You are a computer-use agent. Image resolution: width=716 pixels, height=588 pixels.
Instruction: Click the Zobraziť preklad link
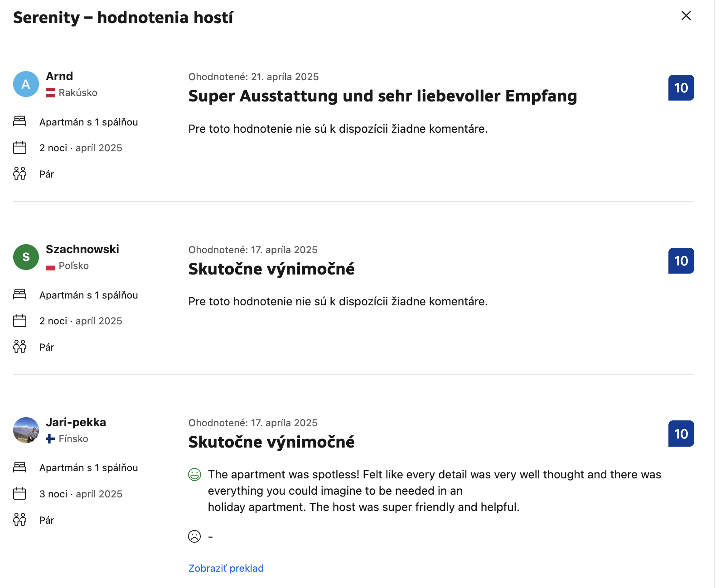[x=226, y=569]
